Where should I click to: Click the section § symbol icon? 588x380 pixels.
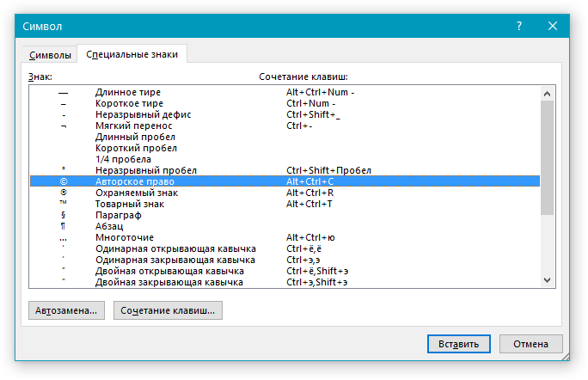pos(63,215)
